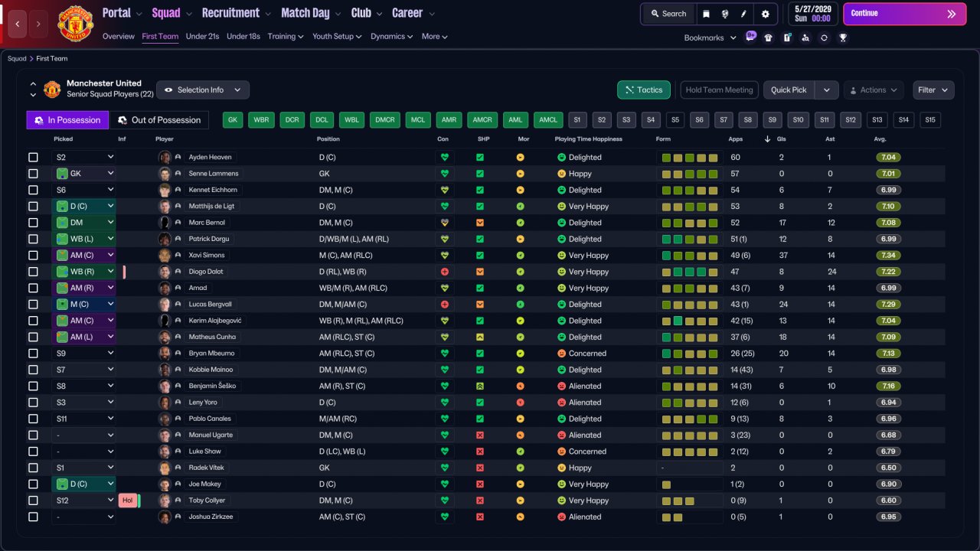Click the Delighted face icon for Pablo Canales
This screenshot has height=551, width=980.
pos(561,419)
